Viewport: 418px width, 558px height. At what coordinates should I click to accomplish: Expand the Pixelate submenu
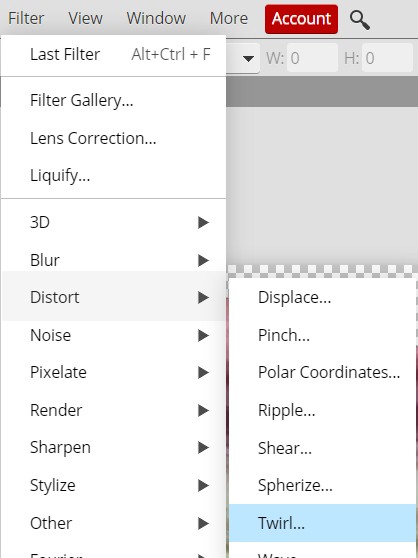click(x=113, y=373)
